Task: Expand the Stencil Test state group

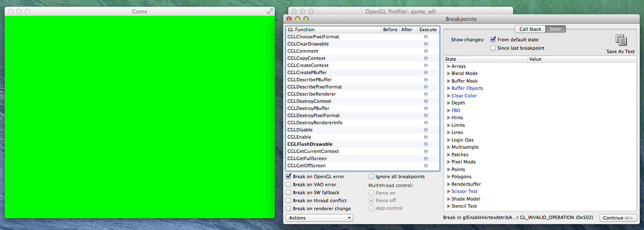Action: pos(449,206)
